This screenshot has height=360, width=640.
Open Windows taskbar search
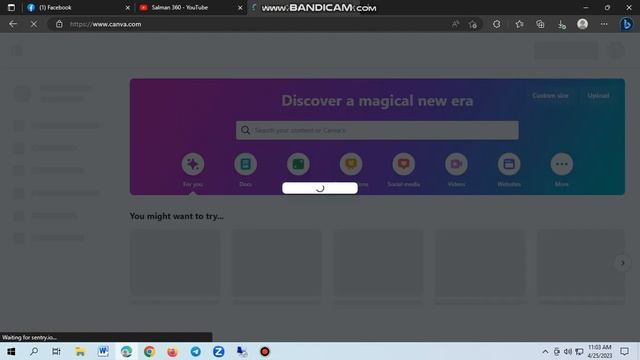click(x=34, y=351)
